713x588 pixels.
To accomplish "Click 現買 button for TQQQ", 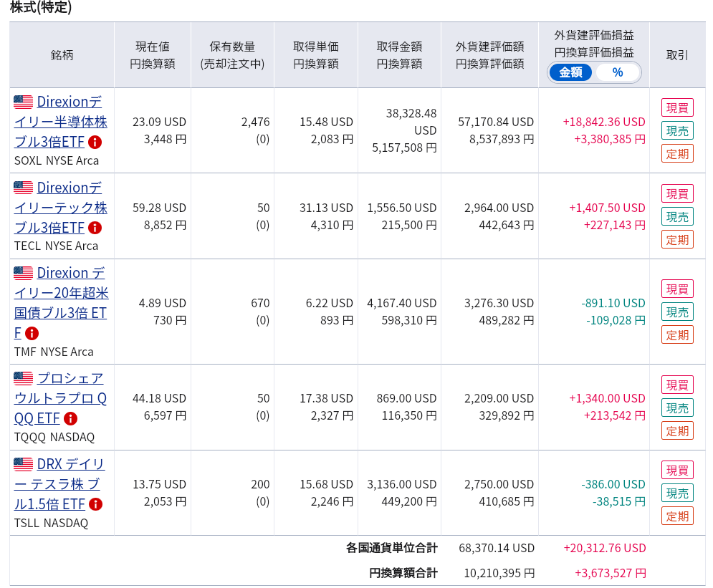I will tap(677, 385).
